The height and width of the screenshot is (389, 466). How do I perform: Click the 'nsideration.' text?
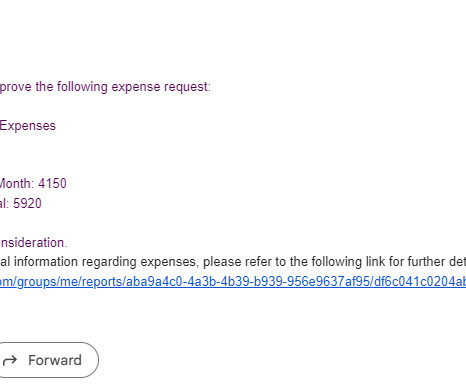click(33, 242)
